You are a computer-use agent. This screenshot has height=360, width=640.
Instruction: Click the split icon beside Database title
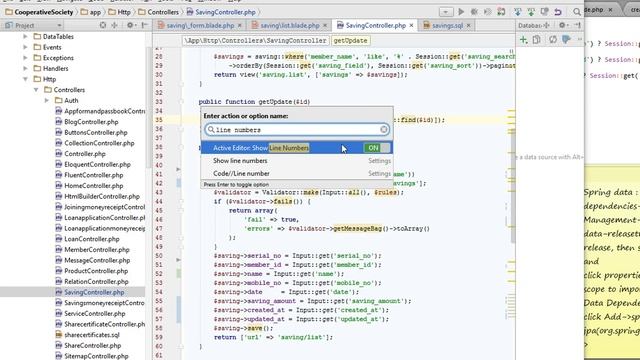point(547,25)
